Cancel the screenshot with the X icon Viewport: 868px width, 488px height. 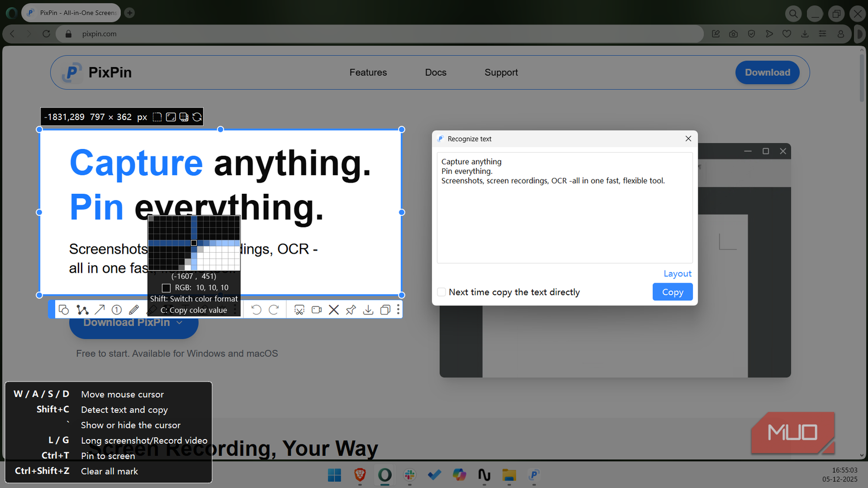pyautogui.click(x=334, y=310)
